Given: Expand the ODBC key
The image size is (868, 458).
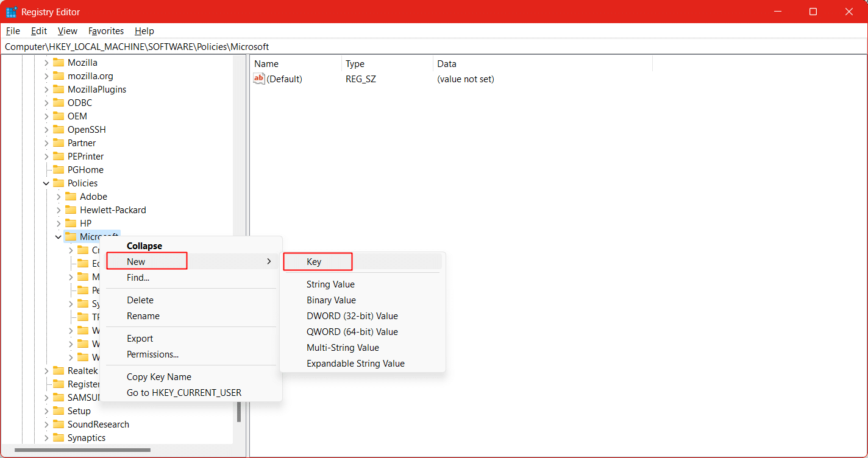Looking at the screenshot, I should tap(46, 102).
